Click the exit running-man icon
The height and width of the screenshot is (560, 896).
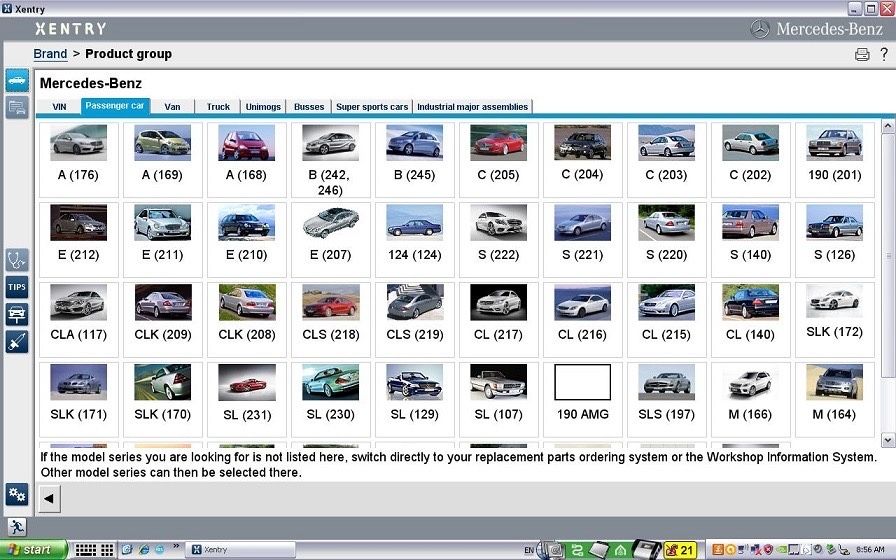17,526
